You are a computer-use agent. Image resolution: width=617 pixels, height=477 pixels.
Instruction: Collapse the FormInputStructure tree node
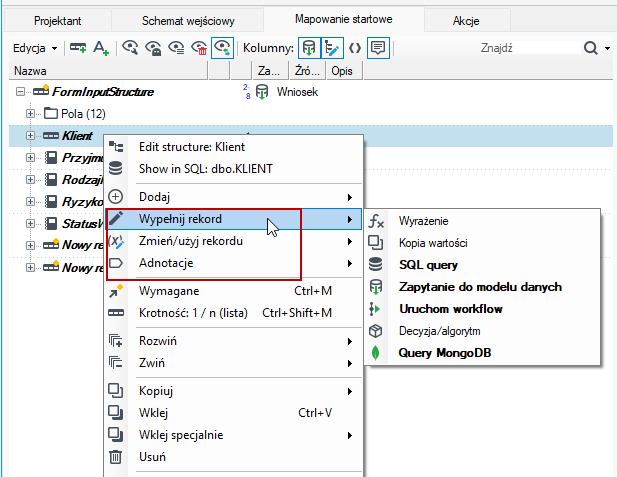point(20,92)
